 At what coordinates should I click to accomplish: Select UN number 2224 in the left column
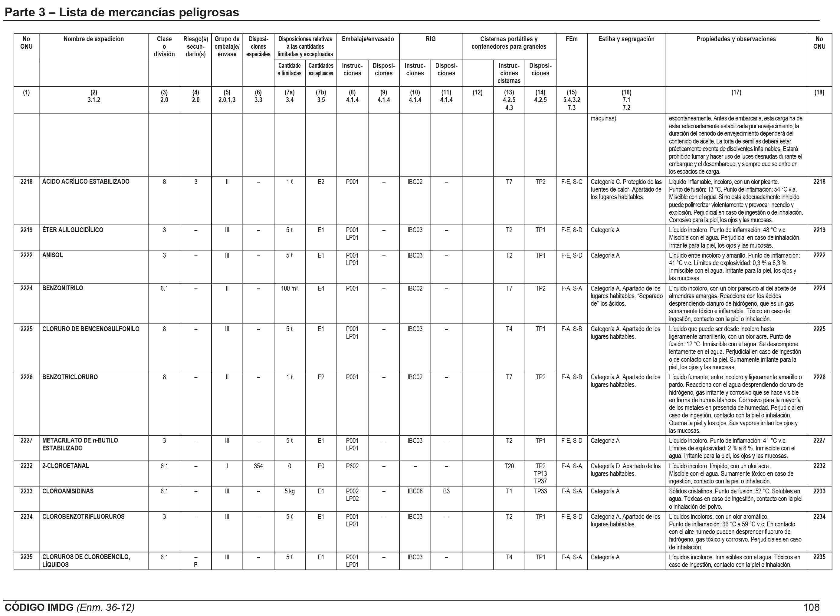[26, 288]
